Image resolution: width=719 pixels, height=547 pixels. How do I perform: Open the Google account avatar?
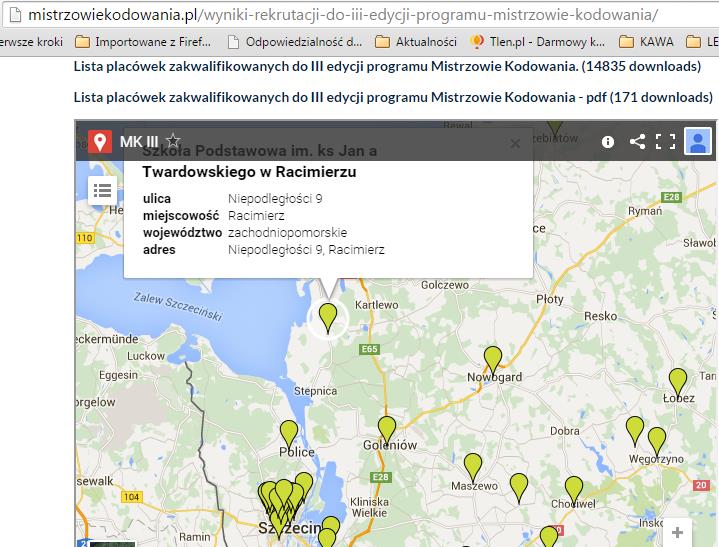[697, 141]
